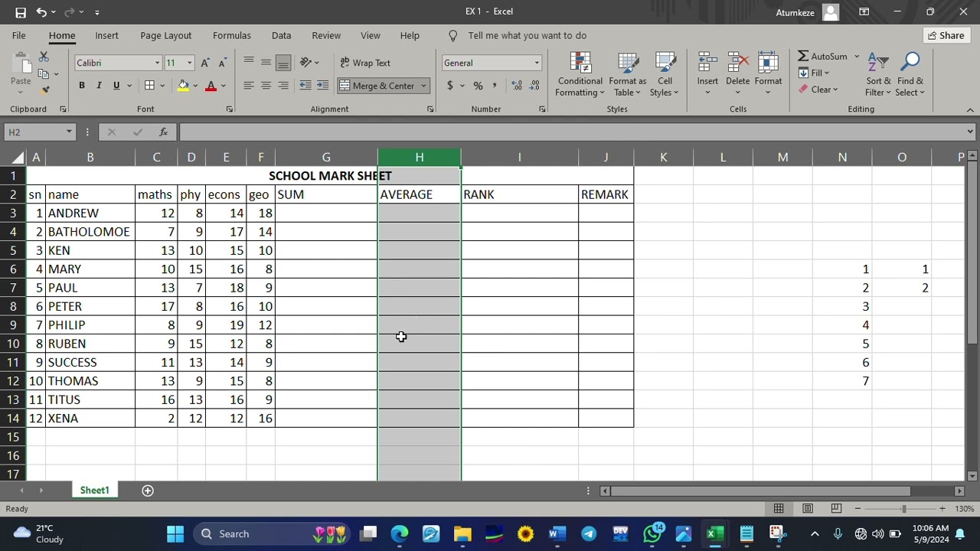Open the Calibri font name dropdown
Screen dimensions: 980x551
tap(157, 63)
